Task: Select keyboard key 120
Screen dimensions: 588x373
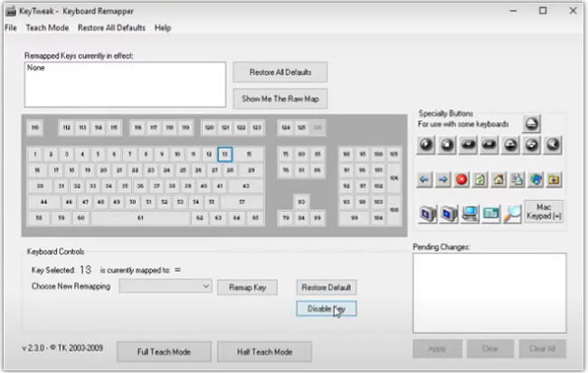Action: pyautogui.click(x=209, y=128)
